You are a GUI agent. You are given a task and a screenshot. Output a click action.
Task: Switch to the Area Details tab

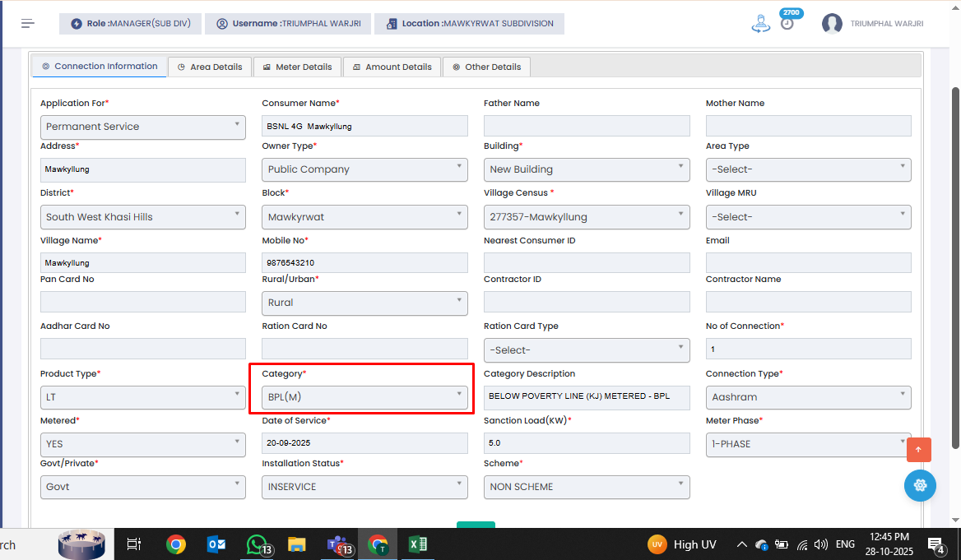[x=210, y=67]
